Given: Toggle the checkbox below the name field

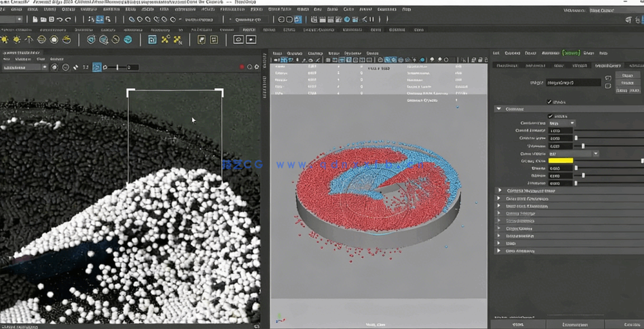Looking at the screenshot, I should click(x=549, y=102).
